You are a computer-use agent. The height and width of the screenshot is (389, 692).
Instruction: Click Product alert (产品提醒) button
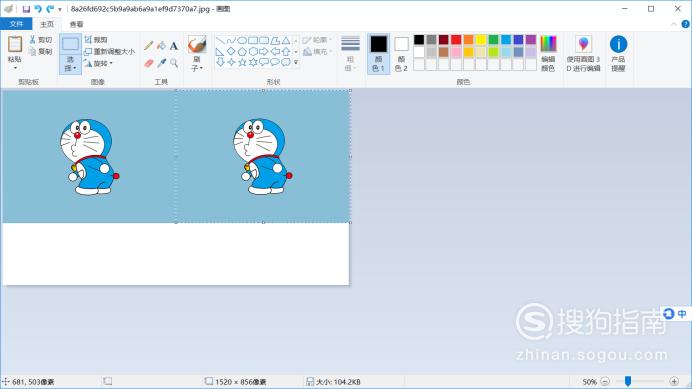(618, 53)
